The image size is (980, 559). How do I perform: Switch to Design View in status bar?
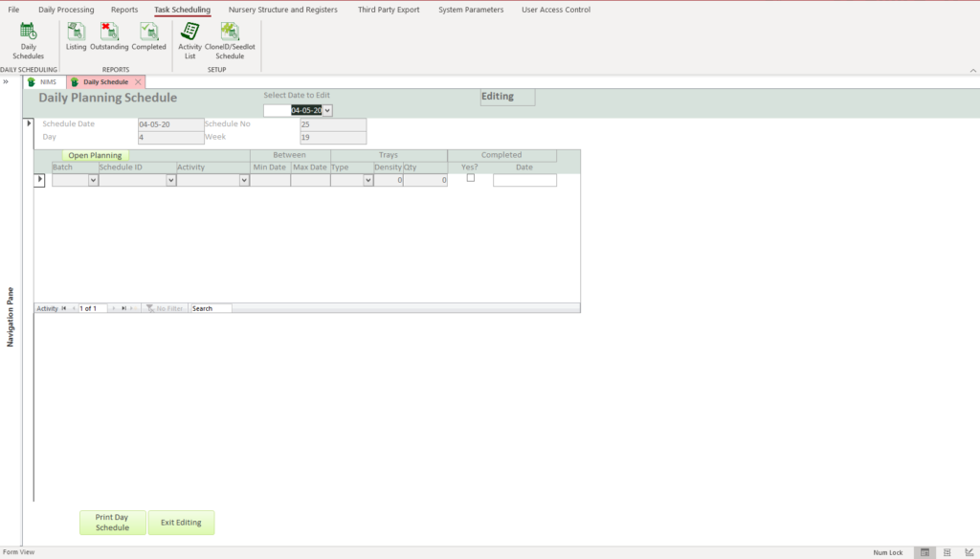coord(969,552)
